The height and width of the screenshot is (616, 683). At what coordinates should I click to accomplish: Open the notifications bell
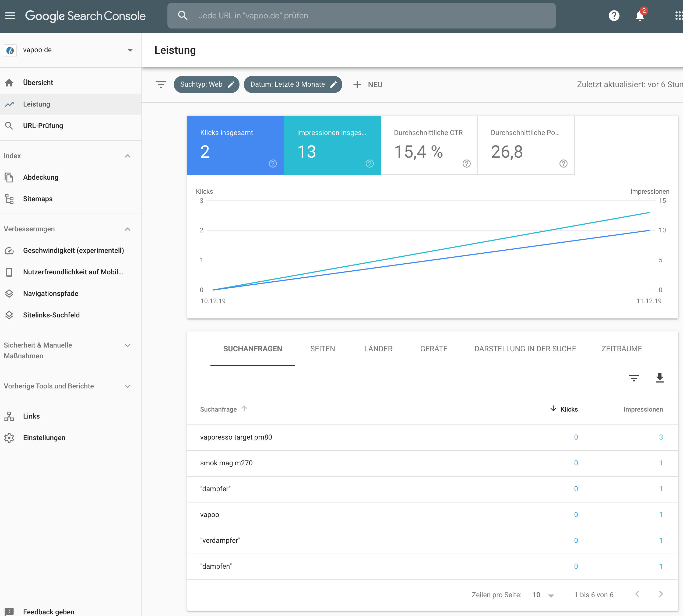(x=640, y=16)
